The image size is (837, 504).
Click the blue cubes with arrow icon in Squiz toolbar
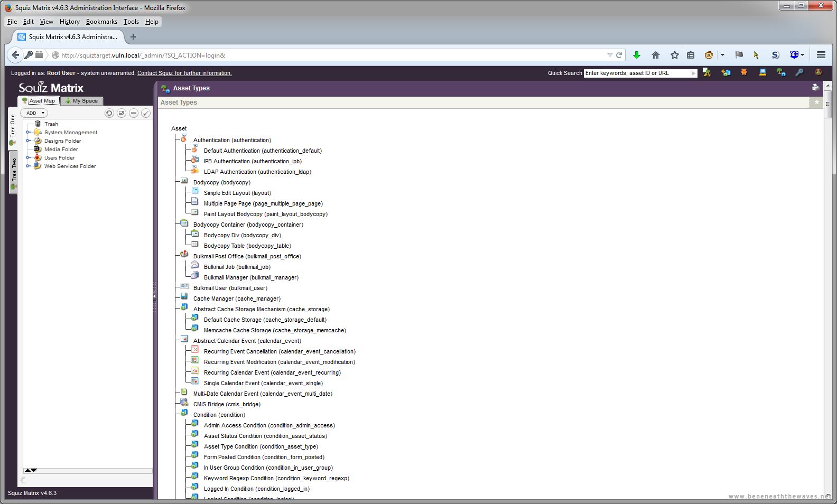pos(726,72)
